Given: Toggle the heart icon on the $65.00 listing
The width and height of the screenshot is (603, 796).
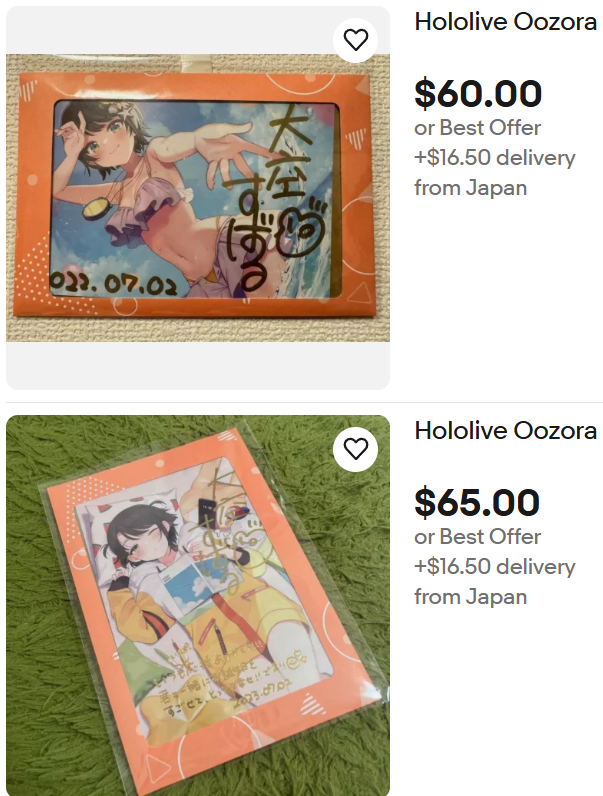Looking at the screenshot, I should click(x=355, y=449).
